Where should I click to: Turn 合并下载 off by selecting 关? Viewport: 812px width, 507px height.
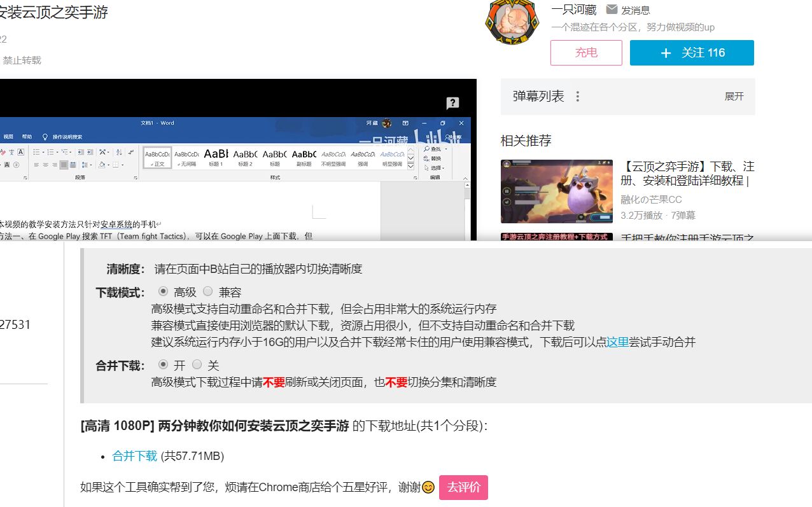[x=198, y=365]
